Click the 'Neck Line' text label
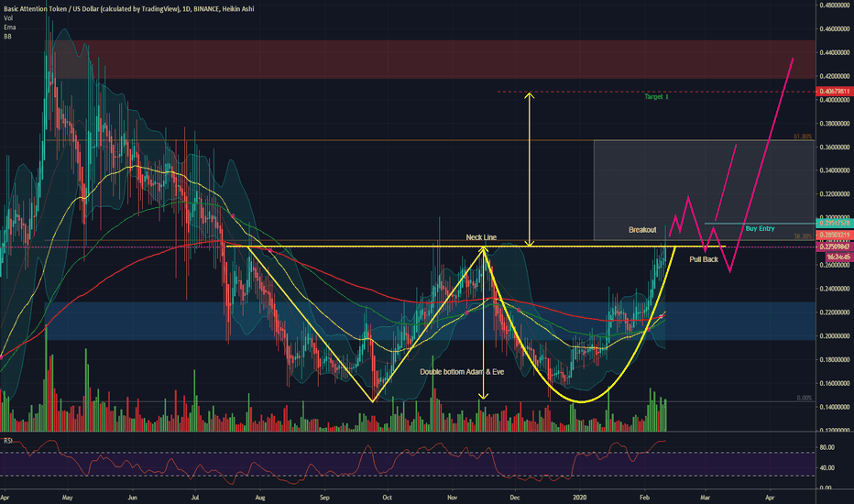854x504 pixels. [481, 237]
